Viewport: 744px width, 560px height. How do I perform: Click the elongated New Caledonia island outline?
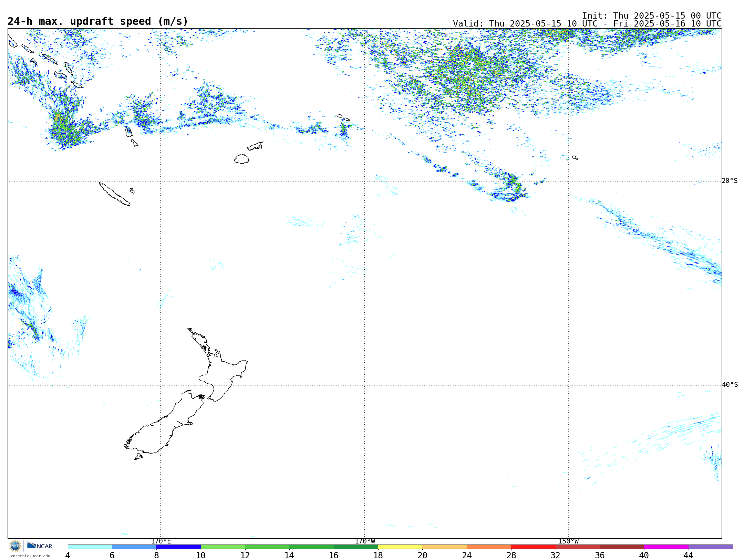point(115,194)
